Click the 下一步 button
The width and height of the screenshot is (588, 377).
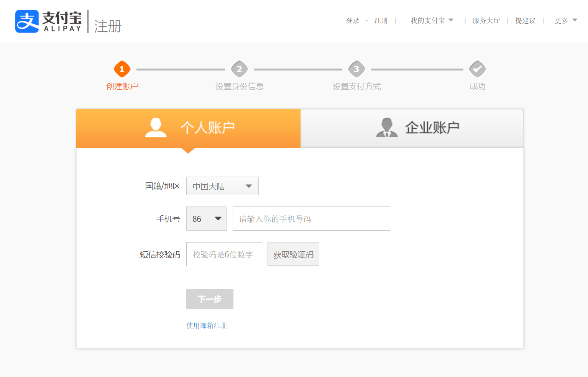(x=210, y=299)
